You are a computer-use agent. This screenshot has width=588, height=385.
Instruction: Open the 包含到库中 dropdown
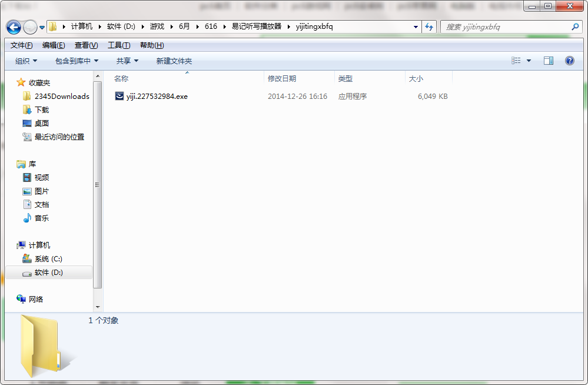(x=77, y=61)
